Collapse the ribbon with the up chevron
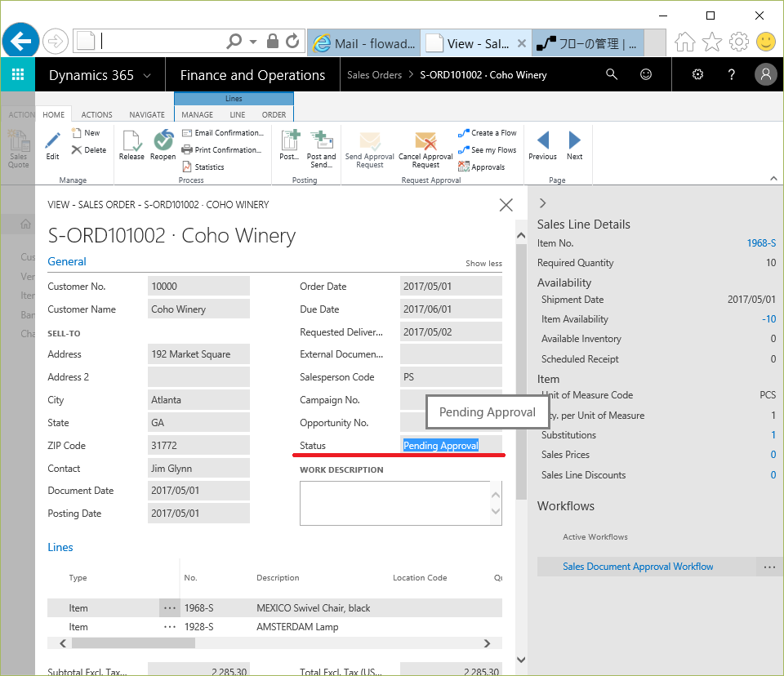 [773, 179]
